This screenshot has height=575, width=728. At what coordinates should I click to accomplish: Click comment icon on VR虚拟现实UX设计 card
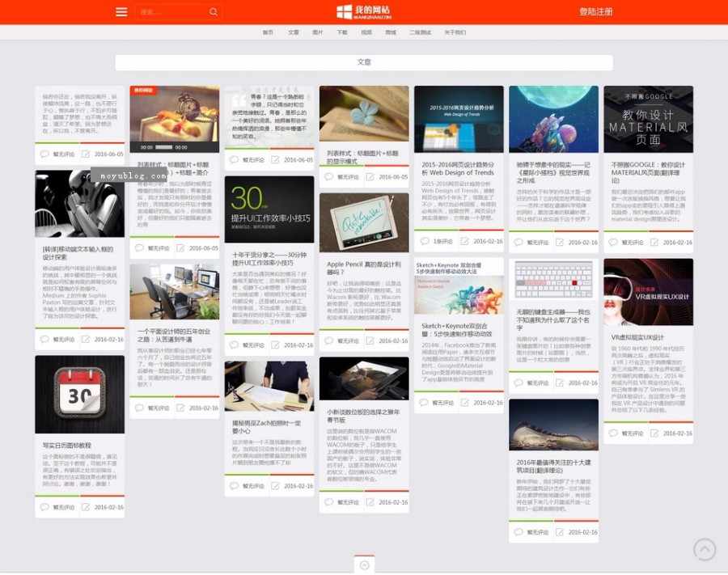click(613, 433)
